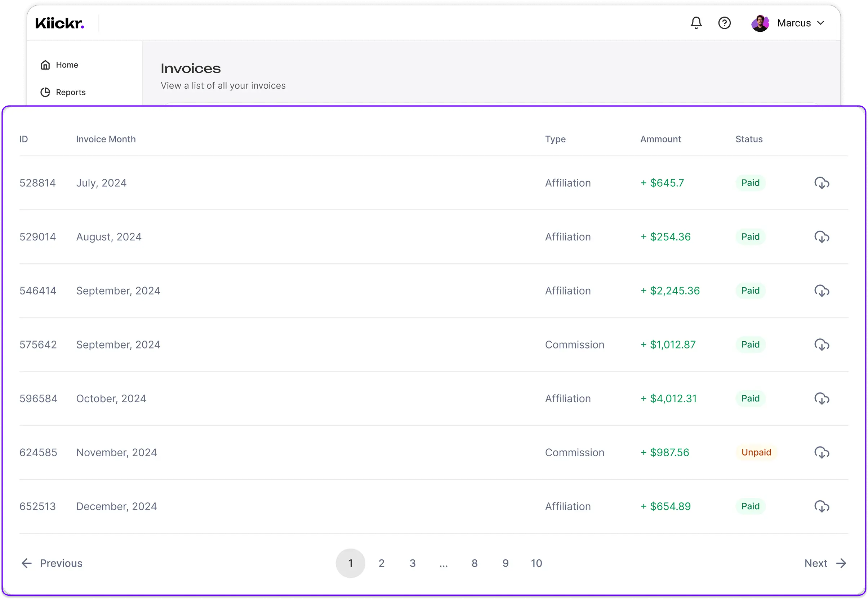Click the Kiickr logo

click(x=59, y=23)
